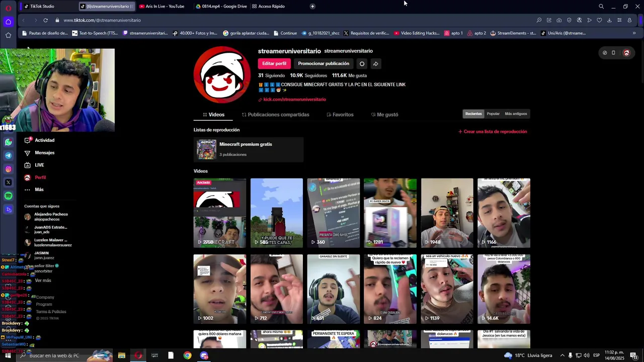Open kick.com/streameruniversitario link

tap(294, 100)
